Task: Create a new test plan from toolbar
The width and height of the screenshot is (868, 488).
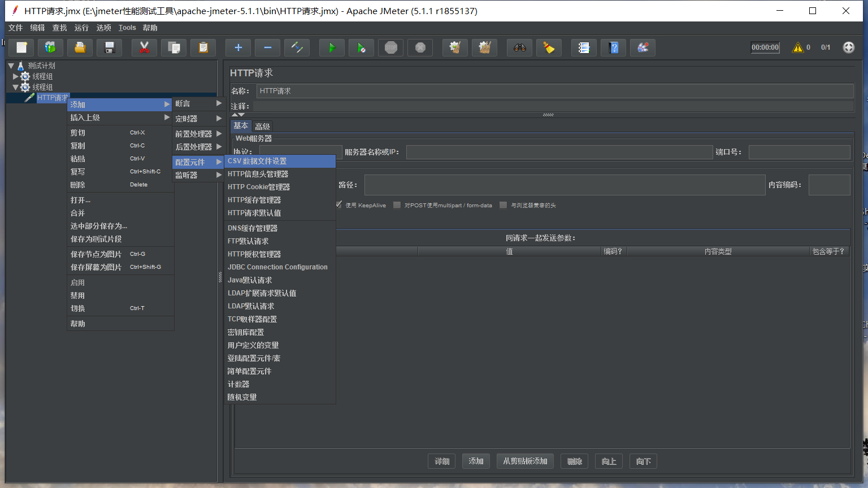Action: point(21,47)
